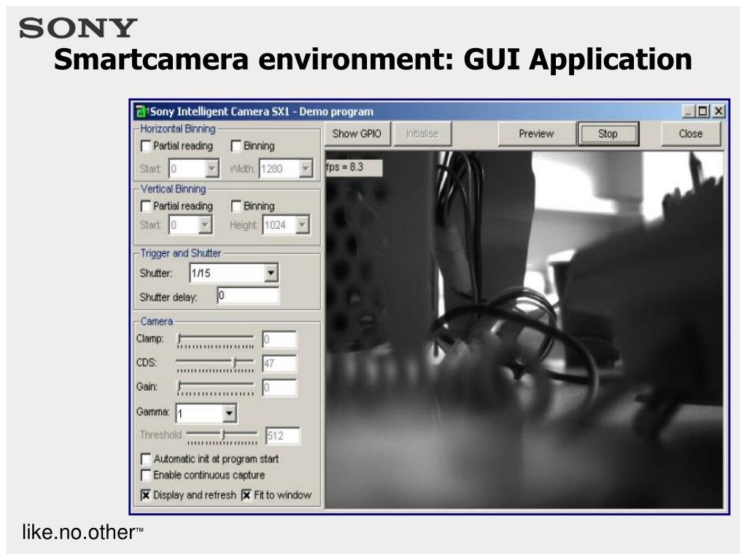Uncheck Display and refresh

point(146,495)
